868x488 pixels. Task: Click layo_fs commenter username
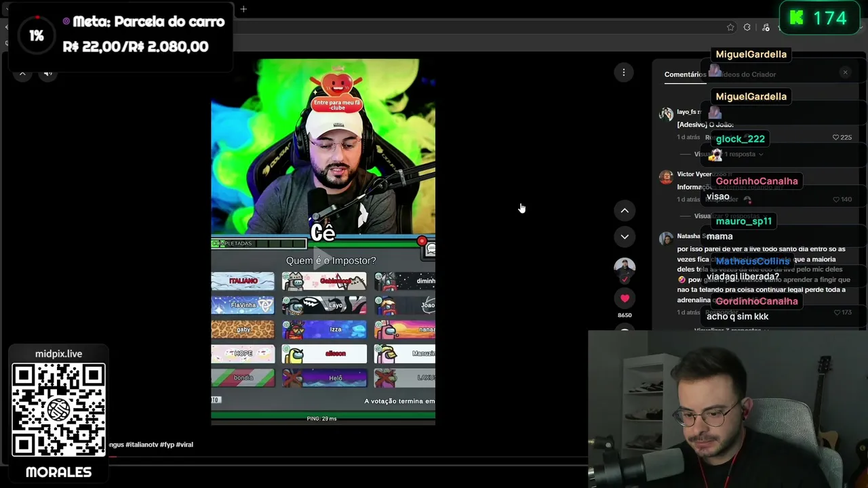coord(687,112)
